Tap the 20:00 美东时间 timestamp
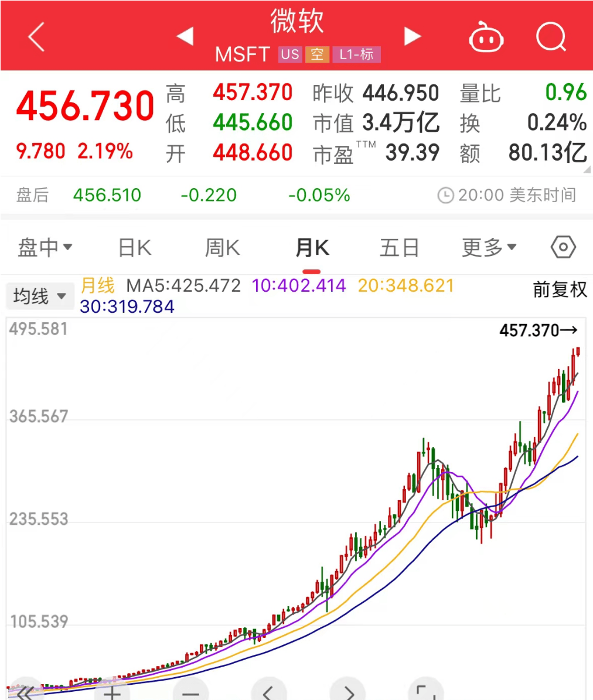This screenshot has width=593, height=700. pyautogui.click(x=517, y=195)
